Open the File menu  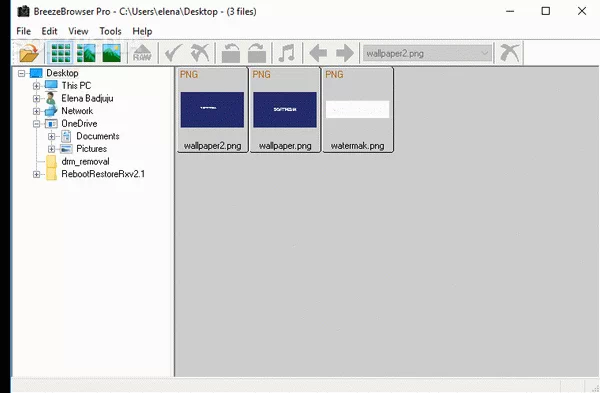[x=23, y=31]
